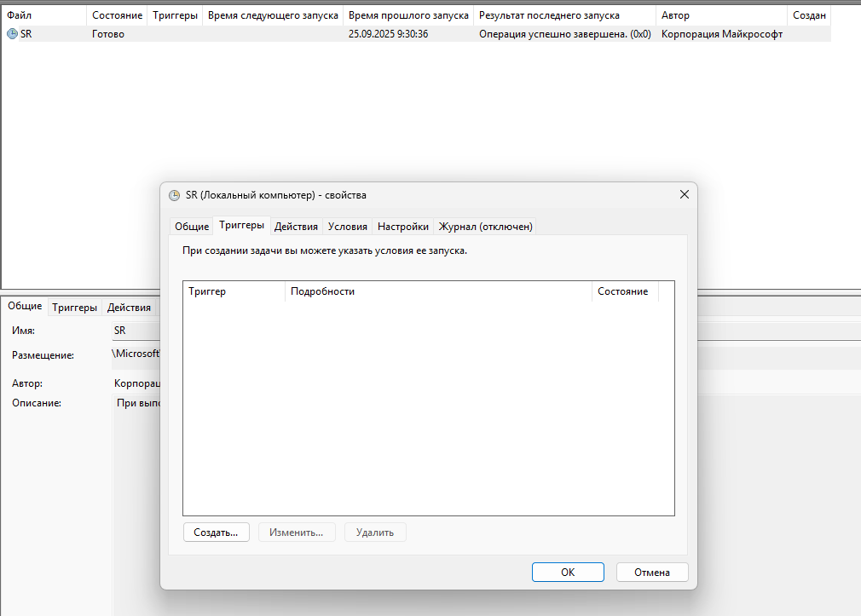Click the Создан column header

[x=809, y=15]
